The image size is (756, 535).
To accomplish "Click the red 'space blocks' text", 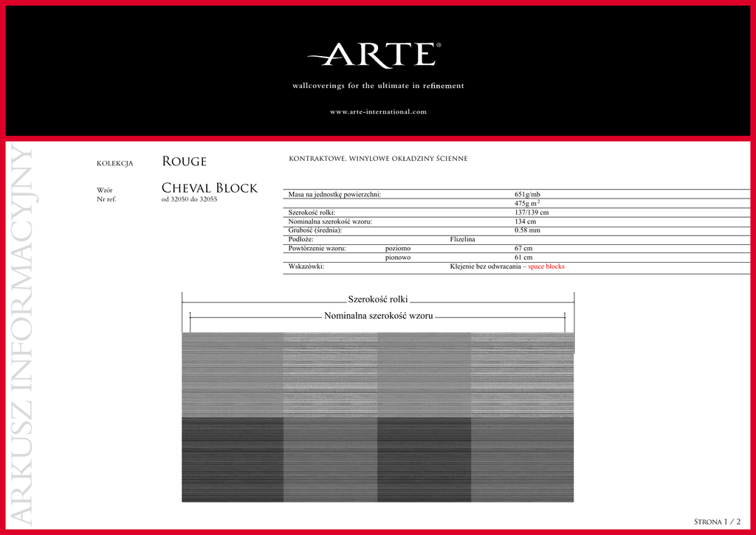I will click(546, 266).
